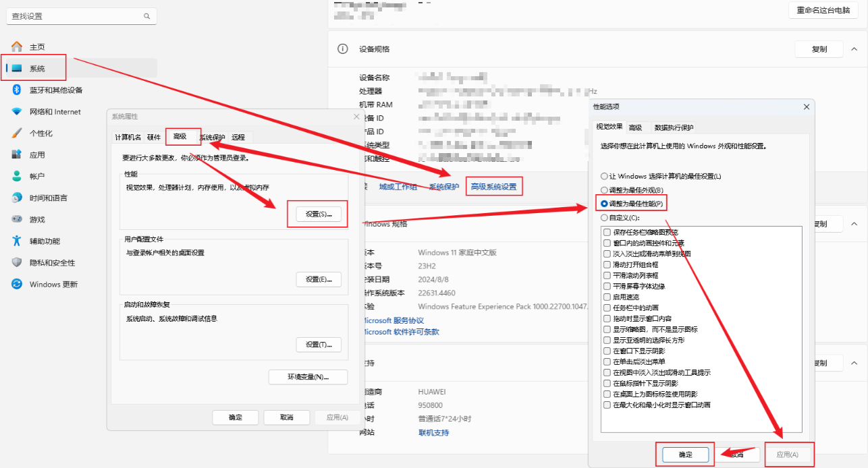Switch to 计算机名 tab in 系统属性

(x=128, y=137)
